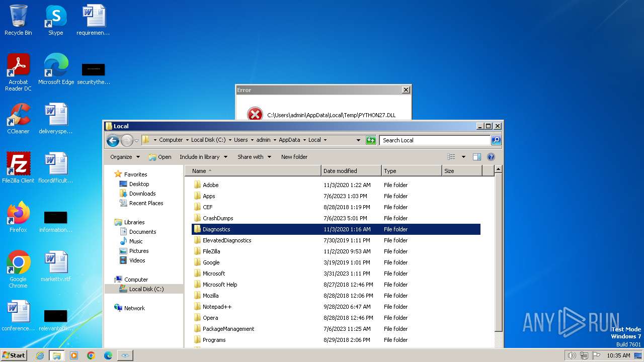644x362 pixels.
Task: Expand the Computer breadcrumb arrow
Action: 187,140
